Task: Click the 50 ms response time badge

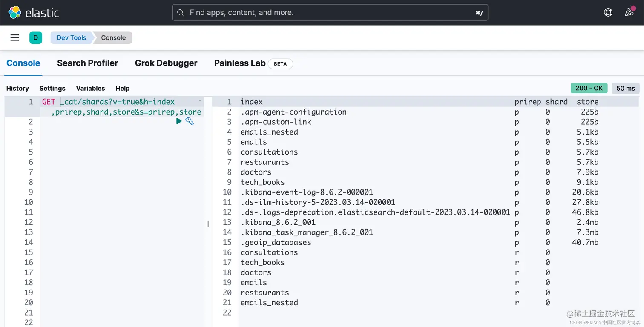Action: pyautogui.click(x=626, y=88)
